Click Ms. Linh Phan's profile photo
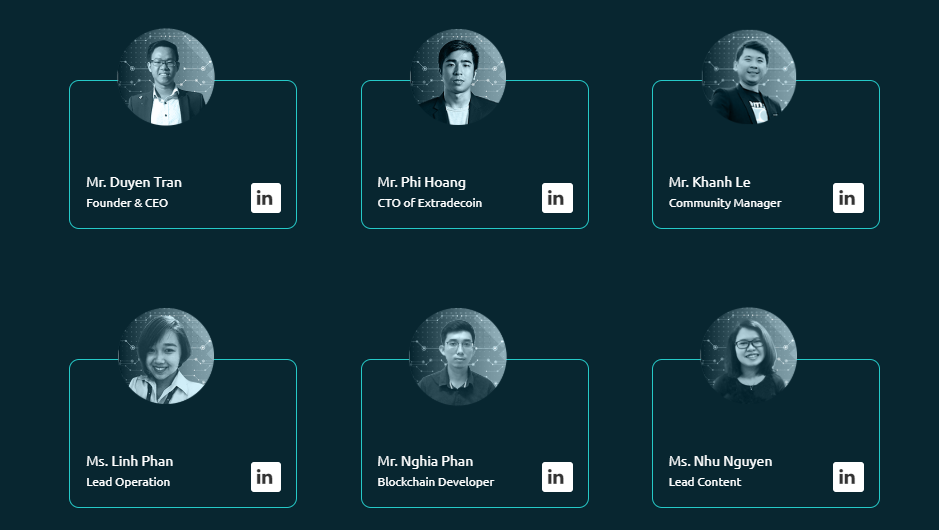 [x=166, y=356]
